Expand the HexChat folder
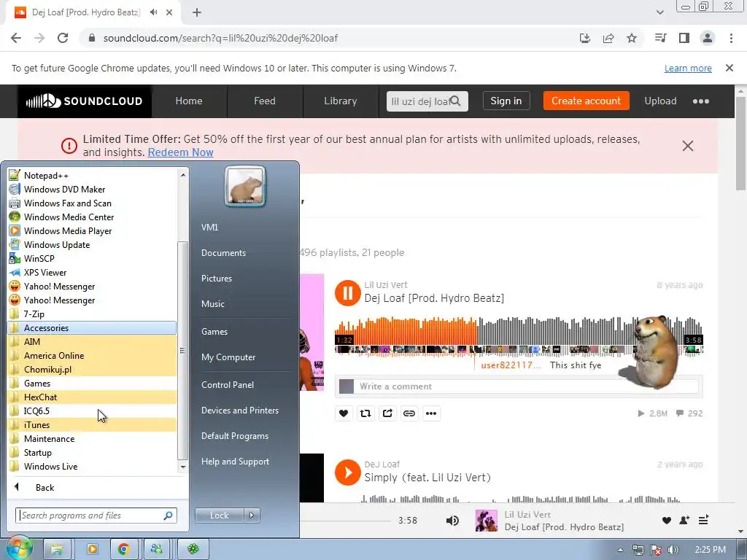This screenshot has height=560, width=747. tap(93, 397)
